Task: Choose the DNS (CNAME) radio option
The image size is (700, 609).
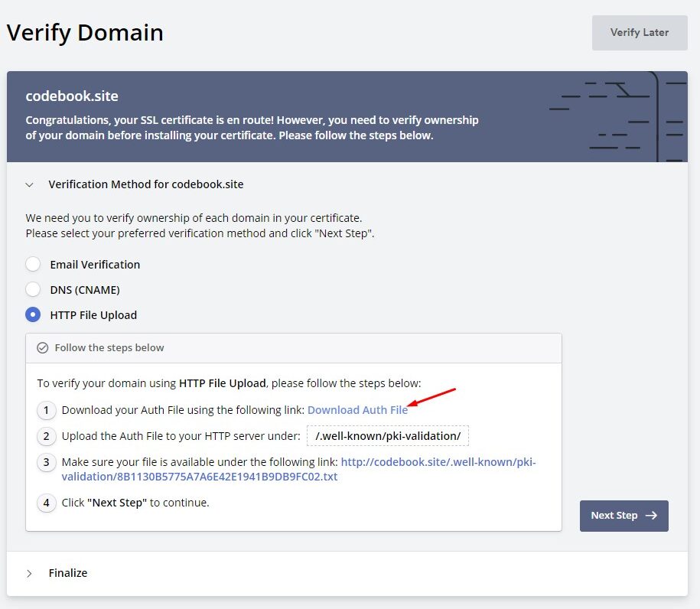Action: pos(33,289)
